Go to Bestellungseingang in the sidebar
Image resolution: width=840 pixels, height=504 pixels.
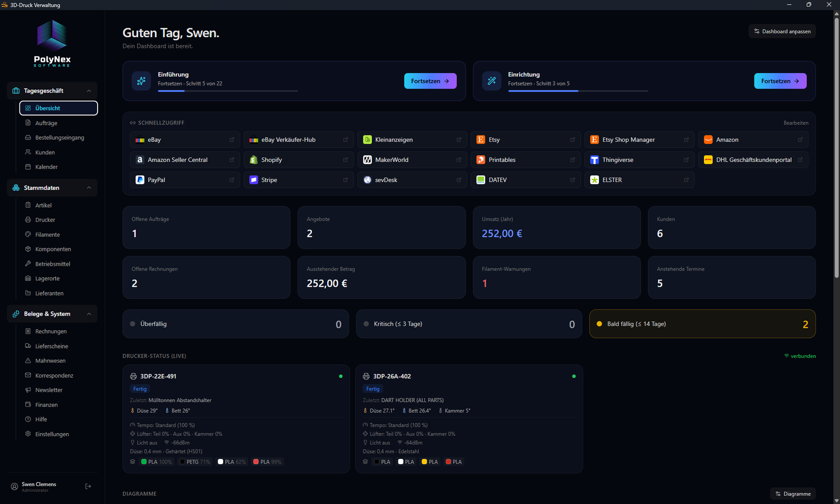click(x=59, y=138)
